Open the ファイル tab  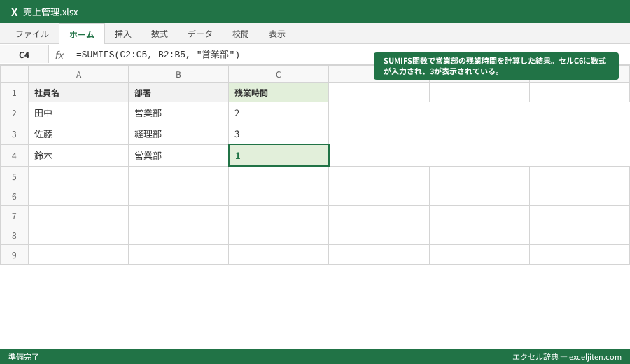[x=32, y=34]
